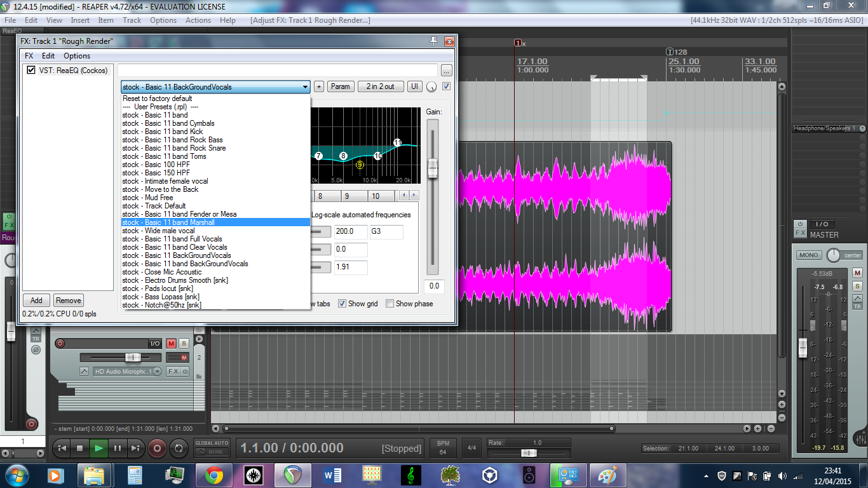Screen dimensions: 868x488
Task: Open track 2 I/O routing
Action: (155, 344)
